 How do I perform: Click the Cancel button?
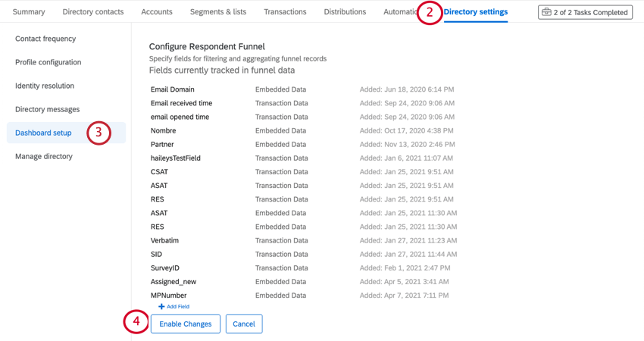point(244,324)
